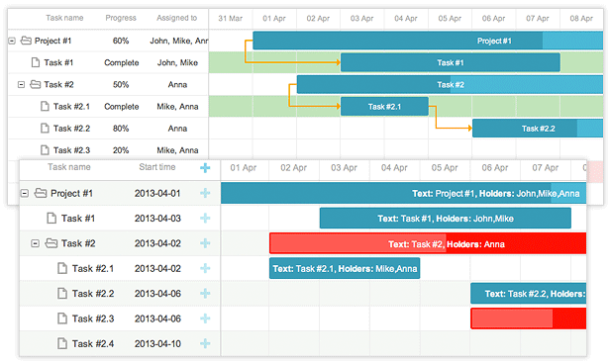Viewport: 610px width, 364px height.
Task: Collapse Project #1 in the upper Gantt grid
Action: coord(12,41)
